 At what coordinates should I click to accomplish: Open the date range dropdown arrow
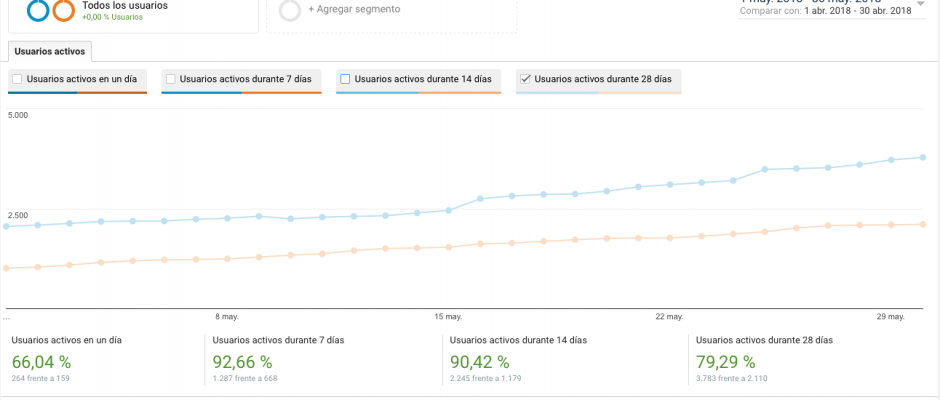coord(921,4)
